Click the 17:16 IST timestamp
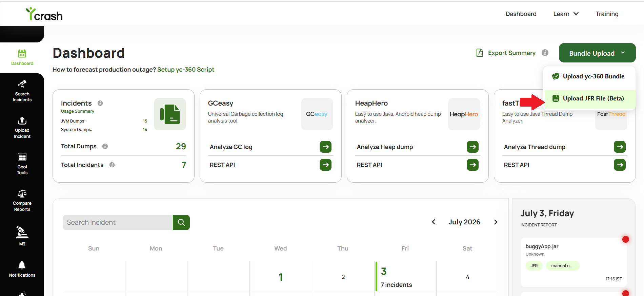The width and height of the screenshot is (644, 296). (613, 279)
